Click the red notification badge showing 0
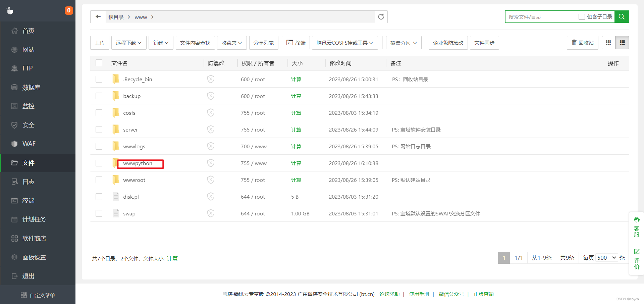644x304 pixels. (x=69, y=10)
